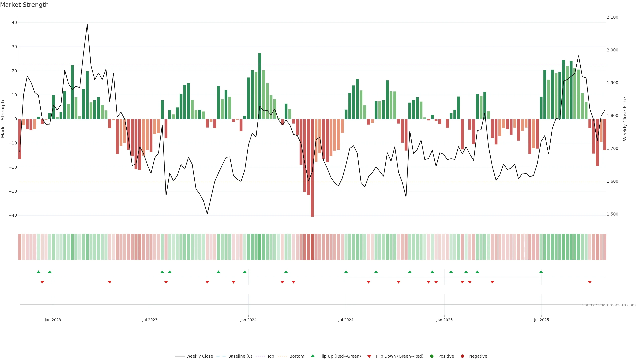Click the Jan 2024 x-axis tick label

tap(248, 320)
